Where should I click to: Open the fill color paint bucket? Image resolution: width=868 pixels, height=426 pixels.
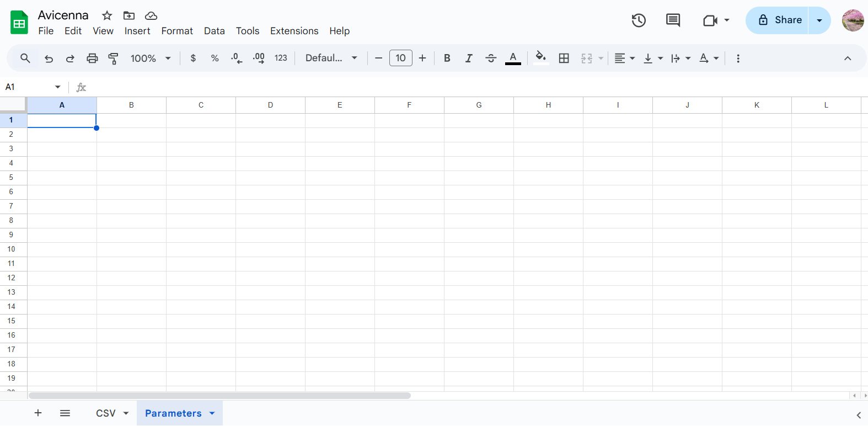[540, 57]
